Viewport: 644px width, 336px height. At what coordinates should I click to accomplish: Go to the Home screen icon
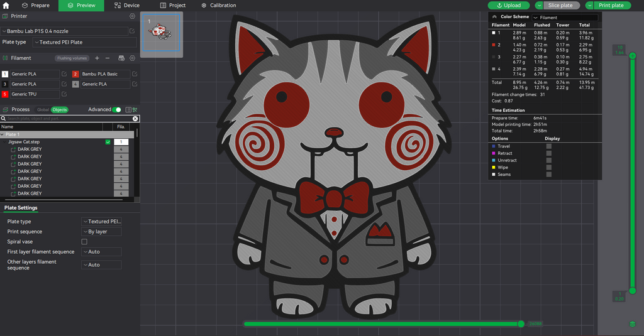6,5
